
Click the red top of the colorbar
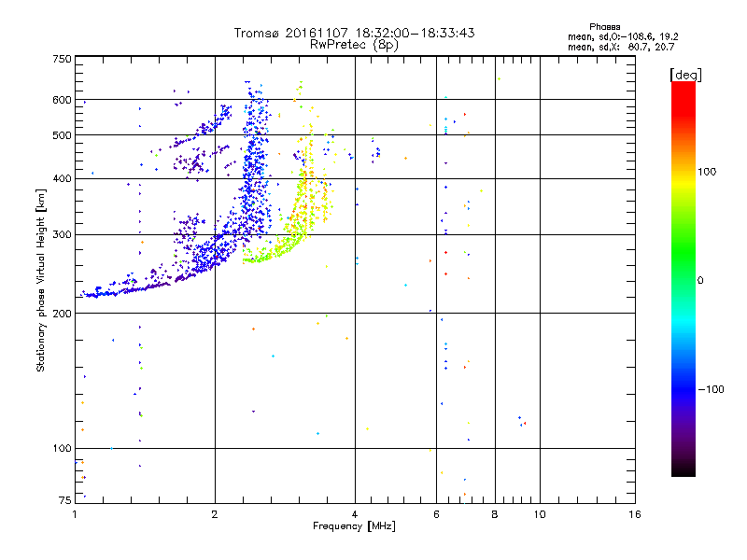[684, 92]
